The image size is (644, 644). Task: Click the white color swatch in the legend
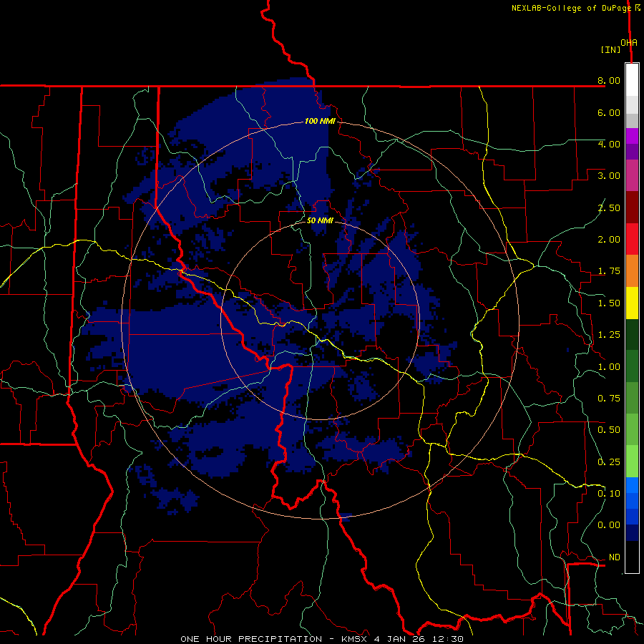coord(632,80)
